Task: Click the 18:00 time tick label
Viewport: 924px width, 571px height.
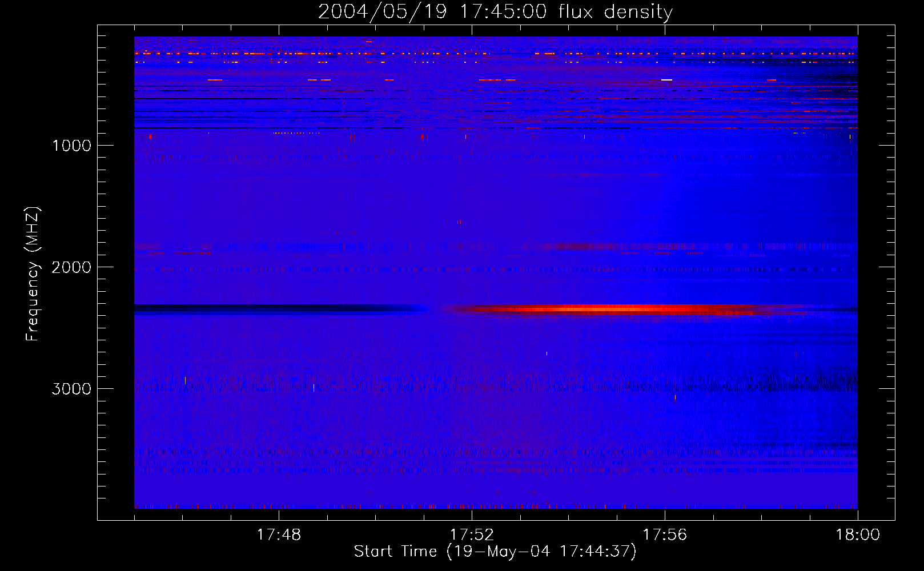Action: click(858, 535)
